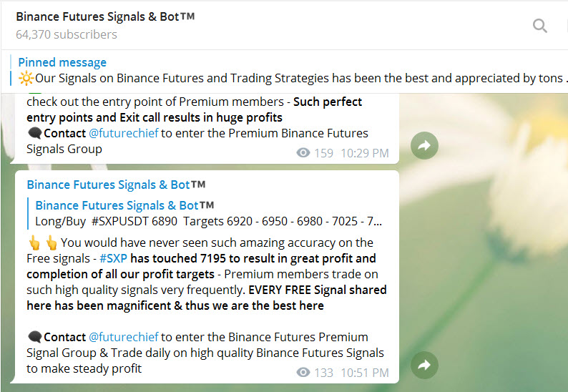Open channel info via the header title
The width and height of the screenshot is (568, 392).
[105, 16]
